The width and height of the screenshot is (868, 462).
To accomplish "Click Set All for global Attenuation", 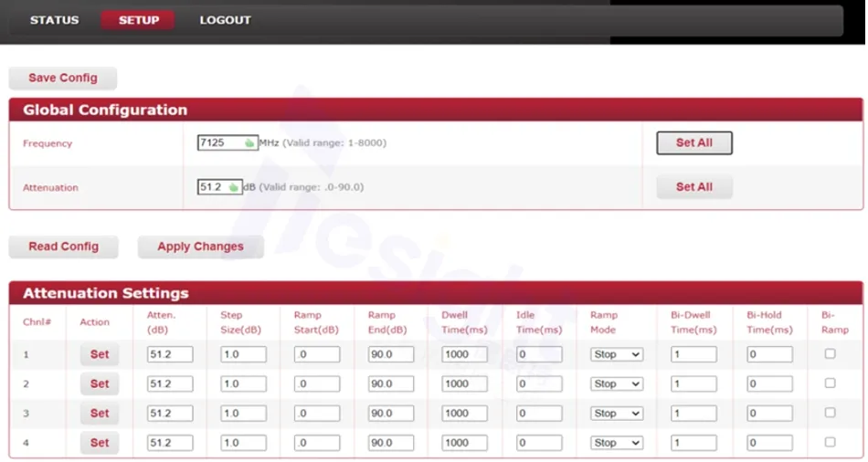I will coord(693,187).
